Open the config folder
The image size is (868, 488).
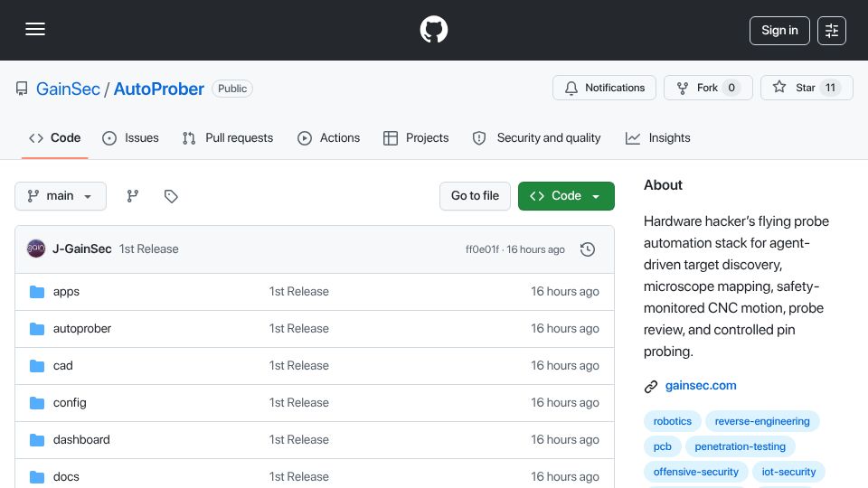[70, 403]
